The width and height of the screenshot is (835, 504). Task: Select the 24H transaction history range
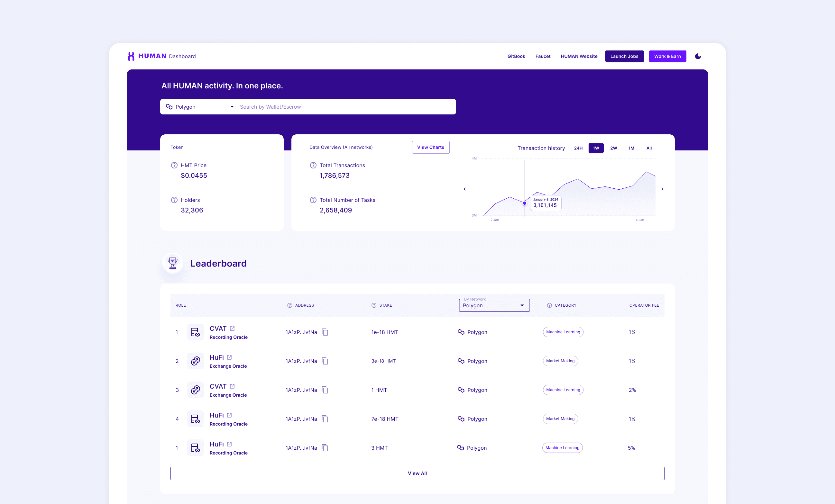(x=578, y=148)
